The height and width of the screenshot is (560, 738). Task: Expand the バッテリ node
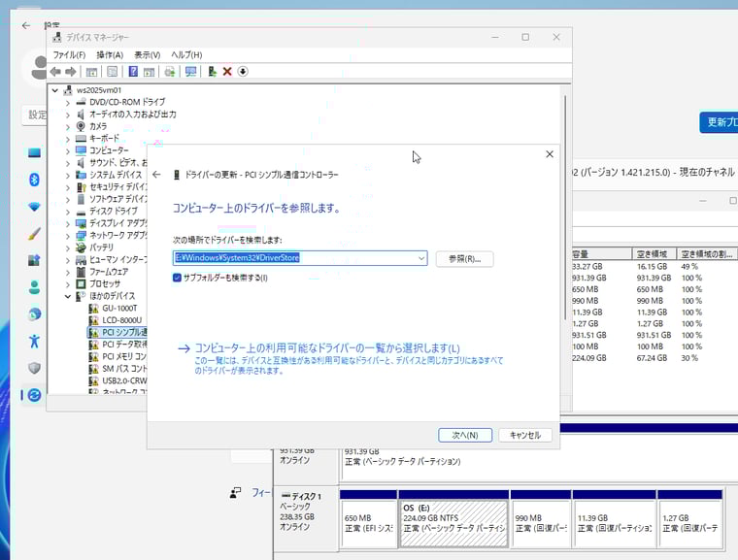(67, 247)
